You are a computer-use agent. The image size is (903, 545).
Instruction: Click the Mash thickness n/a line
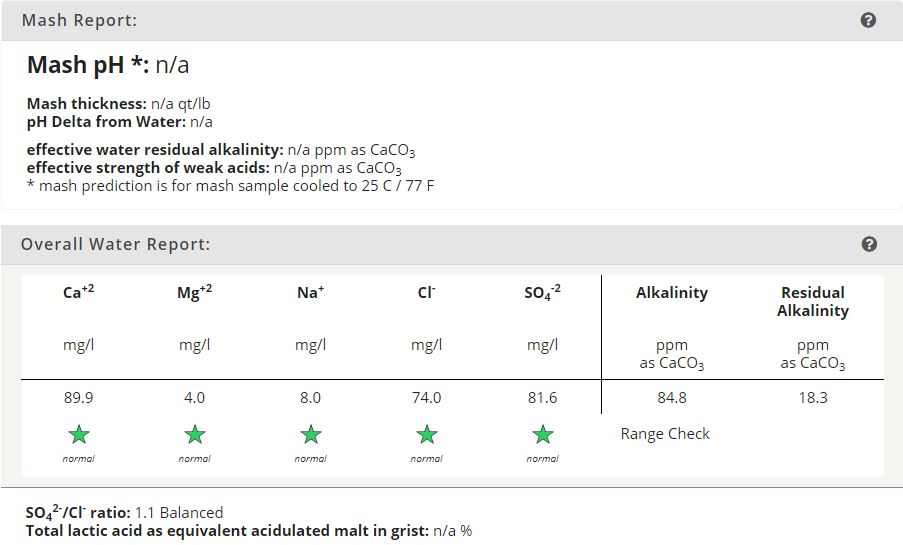click(x=118, y=104)
